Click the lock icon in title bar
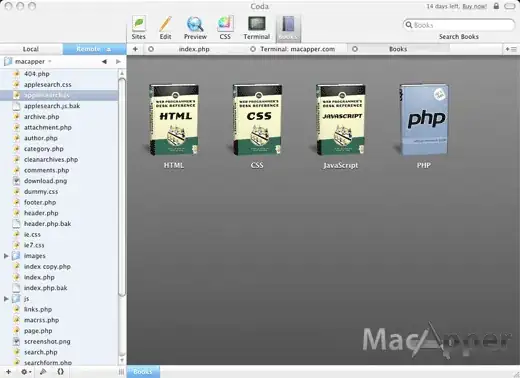This screenshot has width=520, height=378. (x=496, y=6)
